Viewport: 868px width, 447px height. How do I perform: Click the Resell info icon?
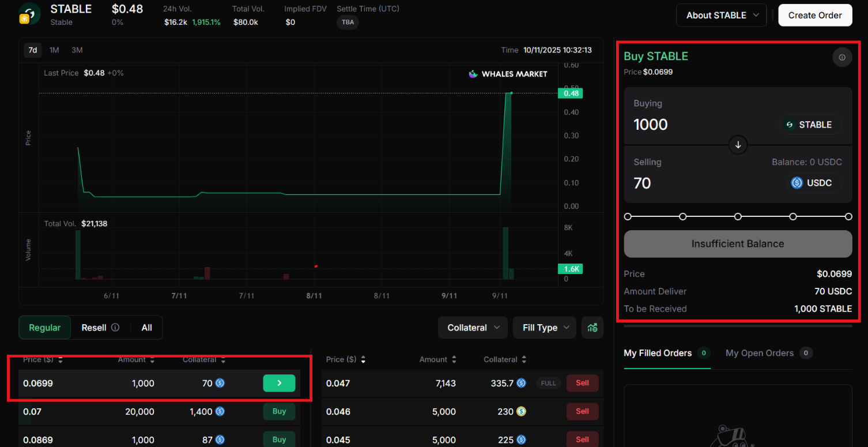[x=115, y=328]
